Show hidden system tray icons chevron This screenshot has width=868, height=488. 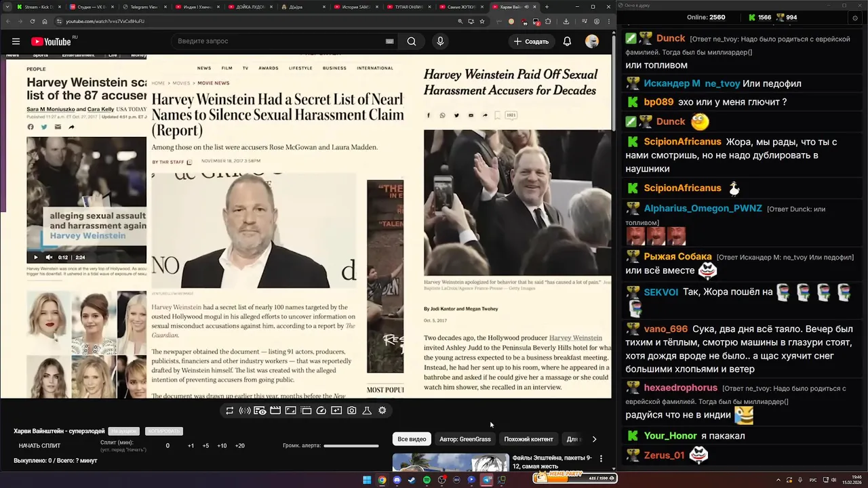coord(778,480)
